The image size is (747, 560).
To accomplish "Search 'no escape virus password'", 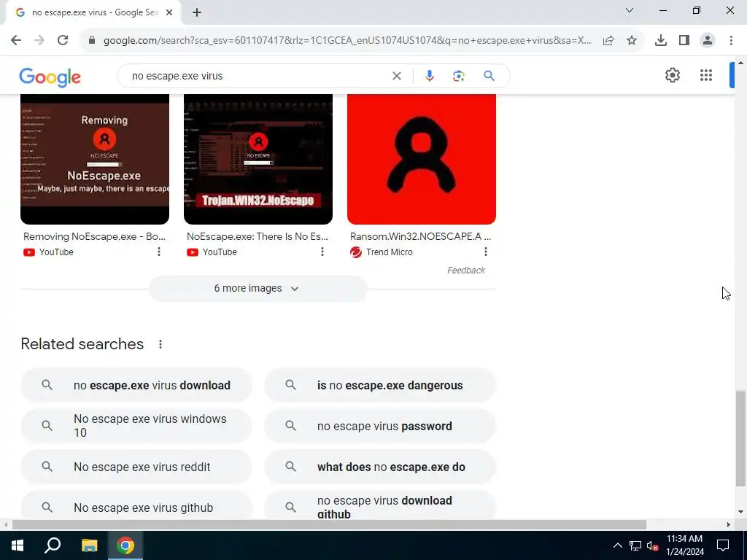I will pyautogui.click(x=379, y=426).
